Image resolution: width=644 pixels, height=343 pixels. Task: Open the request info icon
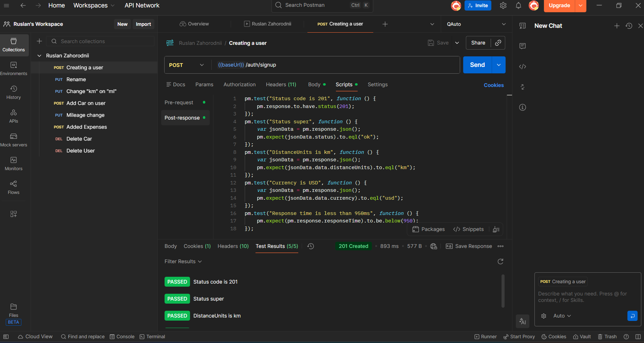523,107
